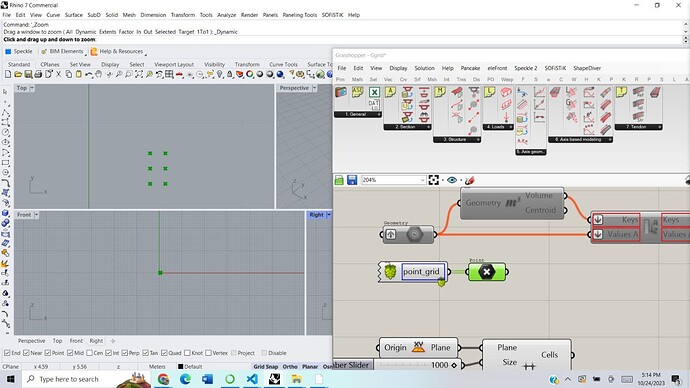
Task: Click the Grasshopper preview eye icon
Action: click(x=451, y=180)
